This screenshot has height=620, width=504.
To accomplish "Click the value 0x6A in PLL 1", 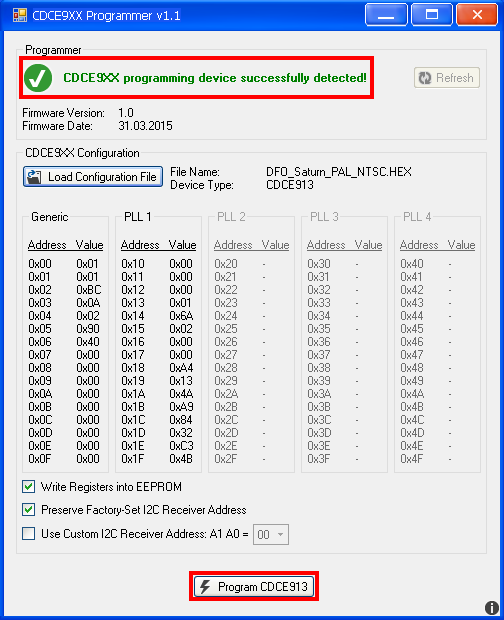I will coord(181,316).
